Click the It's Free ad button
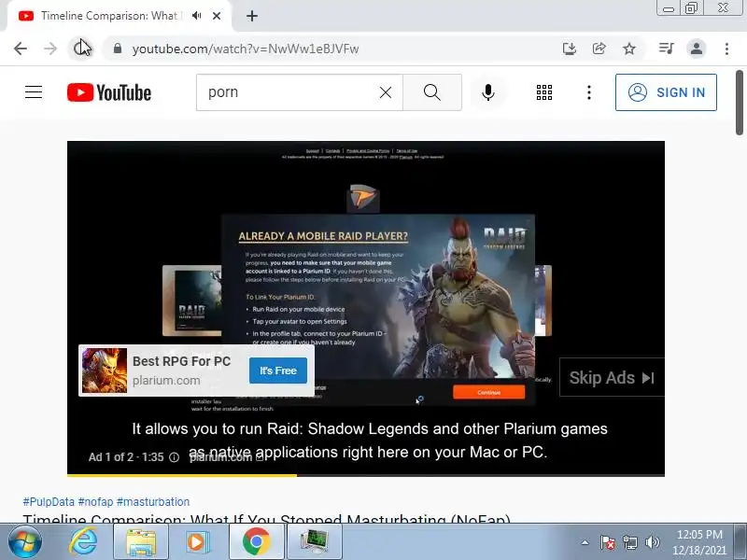The width and height of the screenshot is (747, 560). [x=278, y=371]
